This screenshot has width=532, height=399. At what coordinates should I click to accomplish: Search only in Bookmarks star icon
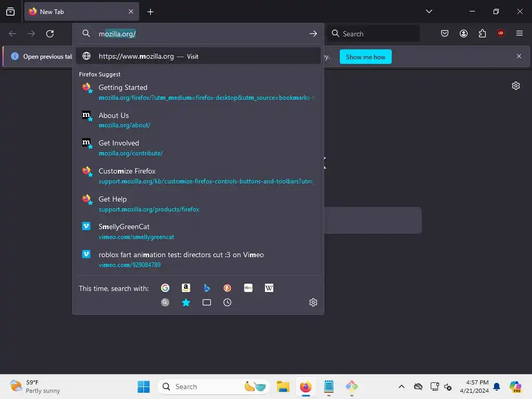(186, 302)
